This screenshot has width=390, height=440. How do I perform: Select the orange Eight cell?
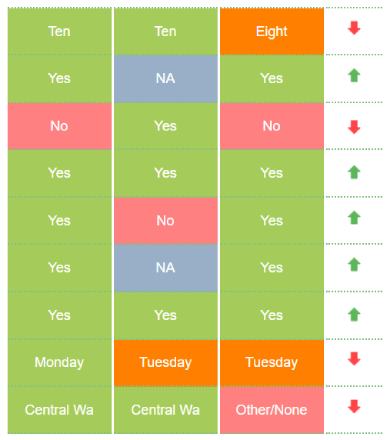(x=272, y=31)
